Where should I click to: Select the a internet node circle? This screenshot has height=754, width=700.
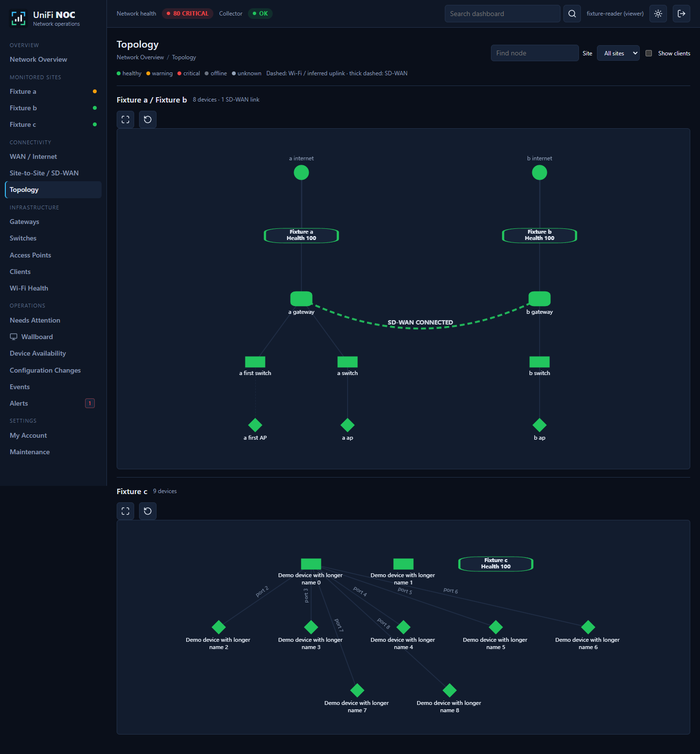click(x=301, y=172)
